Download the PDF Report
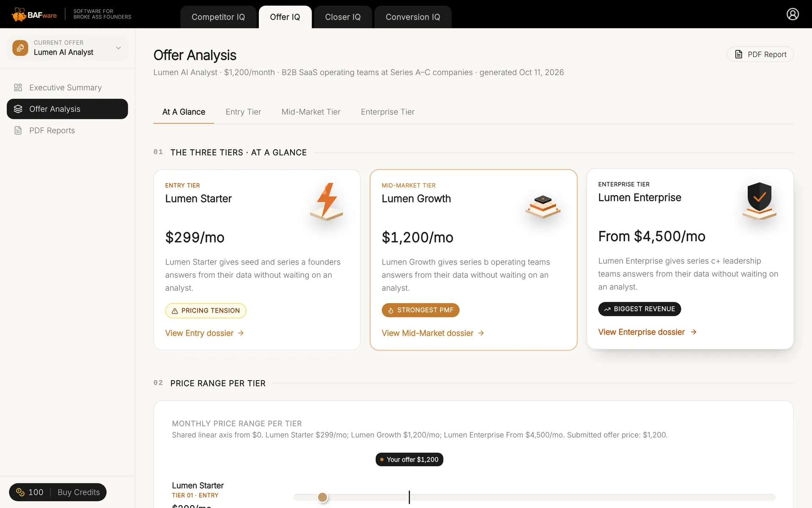 [760, 54]
